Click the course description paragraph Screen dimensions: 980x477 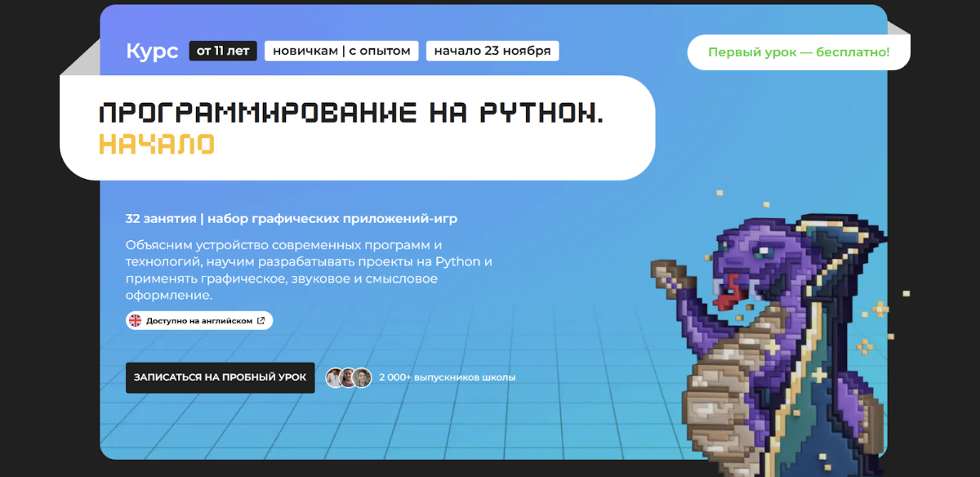(x=309, y=270)
